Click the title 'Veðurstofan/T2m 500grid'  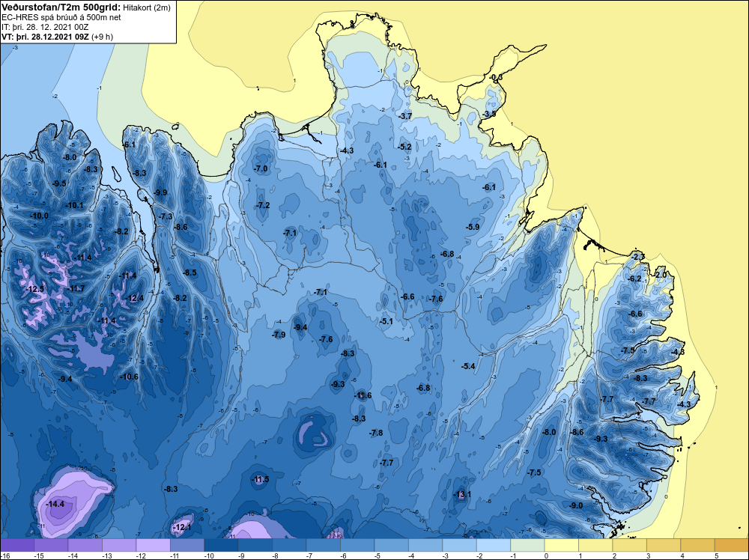tap(61, 7)
